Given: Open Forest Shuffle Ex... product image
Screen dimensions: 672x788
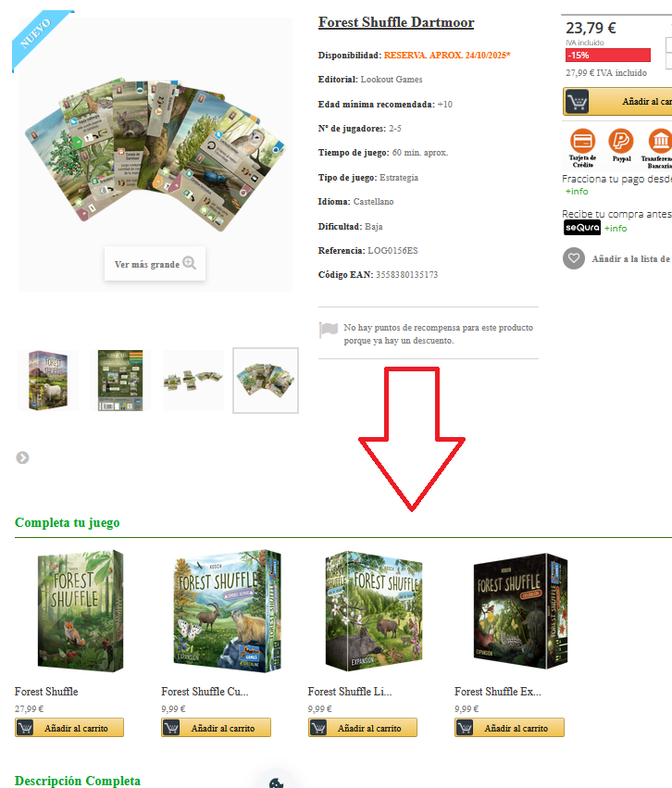Looking at the screenshot, I should (x=520, y=610).
